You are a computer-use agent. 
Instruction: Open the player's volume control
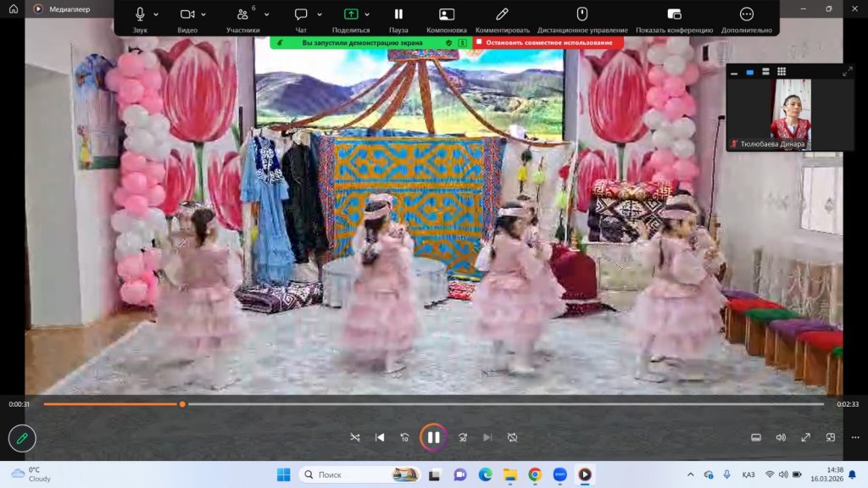pyautogui.click(x=781, y=437)
